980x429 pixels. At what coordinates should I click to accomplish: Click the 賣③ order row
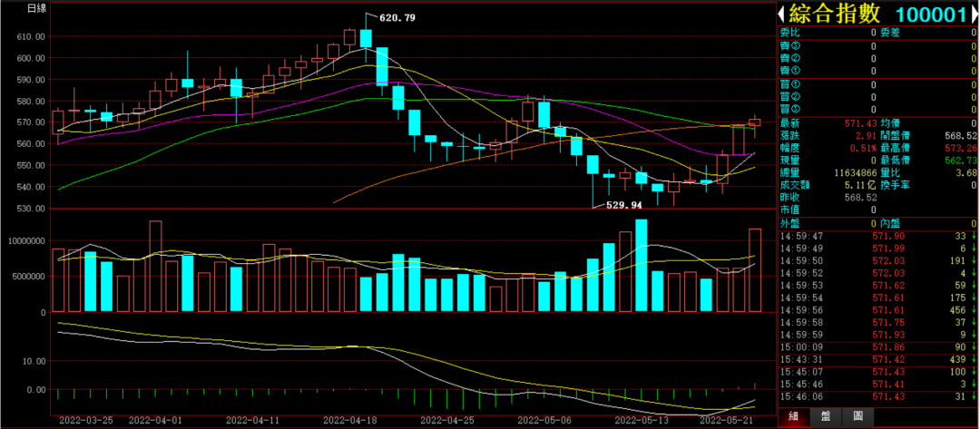[x=877, y=45]
